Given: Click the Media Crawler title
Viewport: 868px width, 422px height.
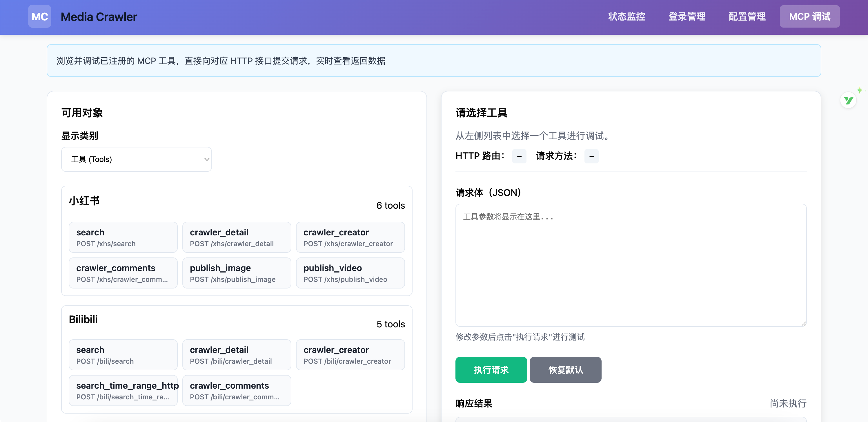Looking at the screenshot, I should pyautogui.click(x=99, y=17).
